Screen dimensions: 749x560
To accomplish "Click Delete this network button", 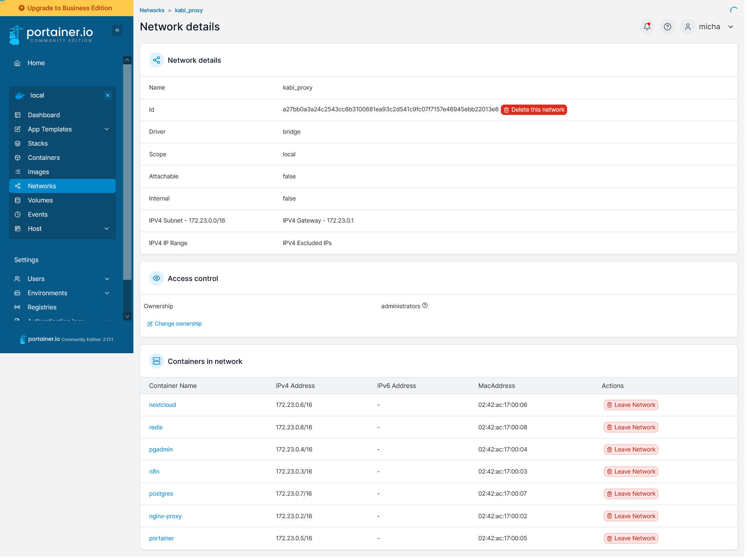I will coord(534,110).
